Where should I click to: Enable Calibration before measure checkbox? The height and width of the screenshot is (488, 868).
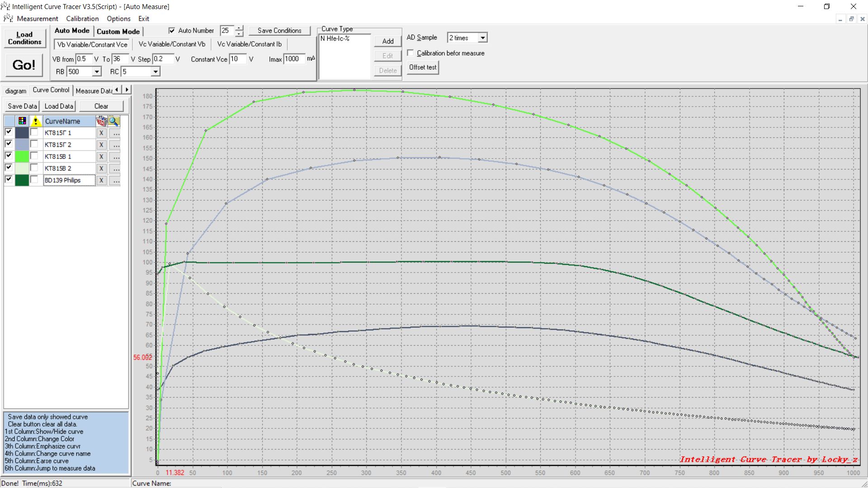pos(410,53)
